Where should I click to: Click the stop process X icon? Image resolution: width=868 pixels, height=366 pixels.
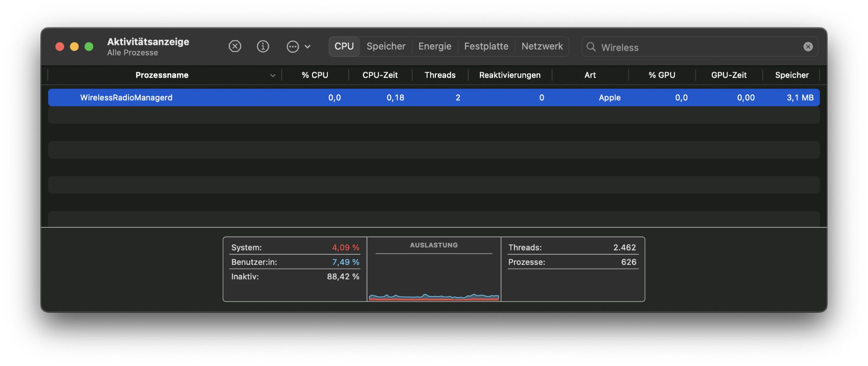(235, 46)
